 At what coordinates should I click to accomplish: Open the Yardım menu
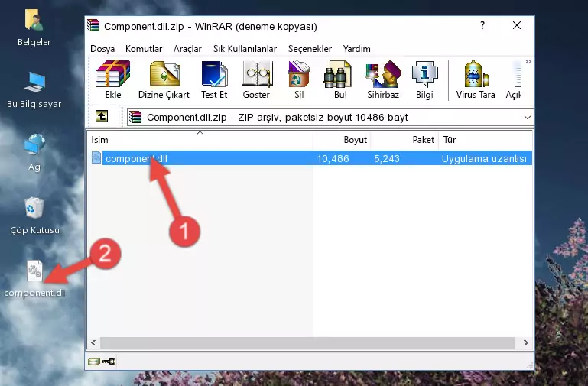(356, 49)
